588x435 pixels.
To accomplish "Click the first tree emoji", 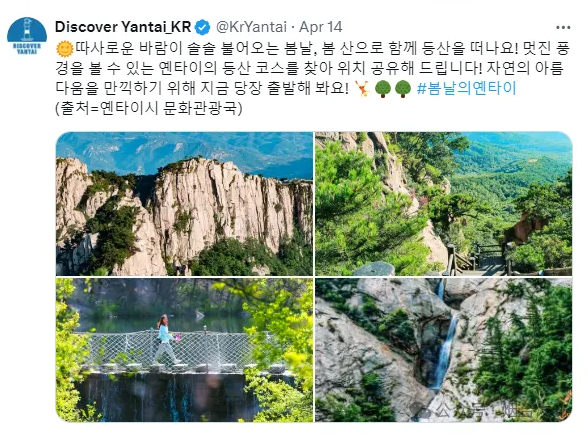I will point(383,89).
